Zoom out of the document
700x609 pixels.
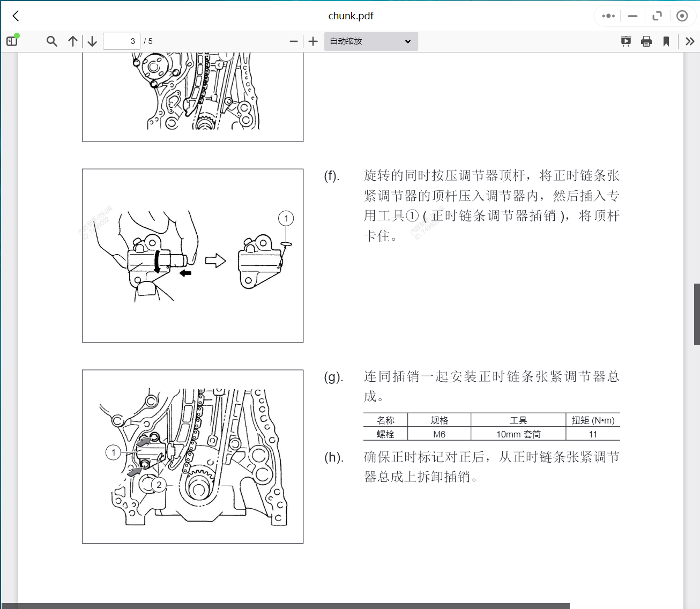point(293,41)
